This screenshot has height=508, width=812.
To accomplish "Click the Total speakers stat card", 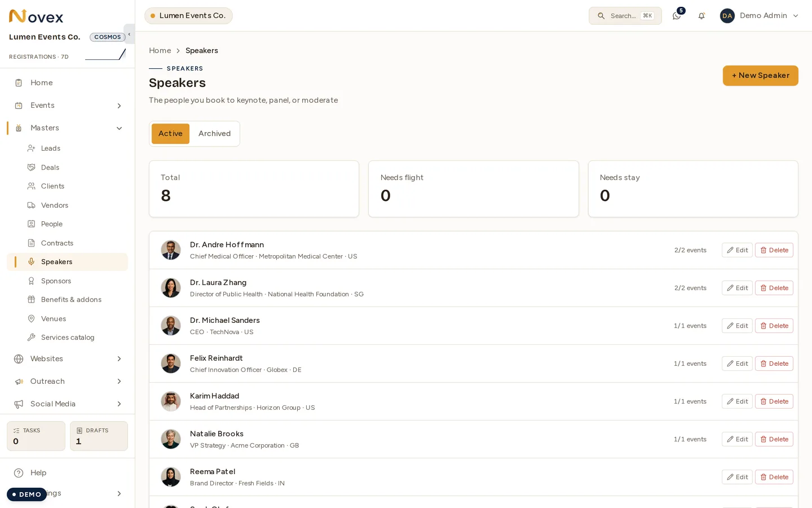I will point(254,189).
